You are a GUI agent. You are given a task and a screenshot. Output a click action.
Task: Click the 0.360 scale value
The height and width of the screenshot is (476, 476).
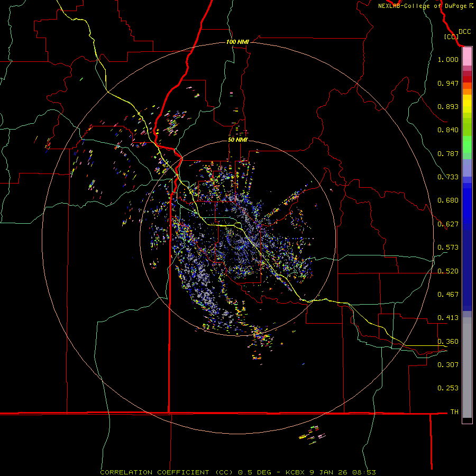coord(448,342)
